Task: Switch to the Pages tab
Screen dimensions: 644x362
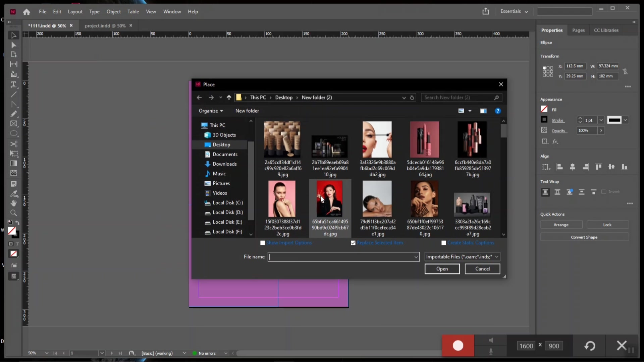Action: tap(578, 30)
